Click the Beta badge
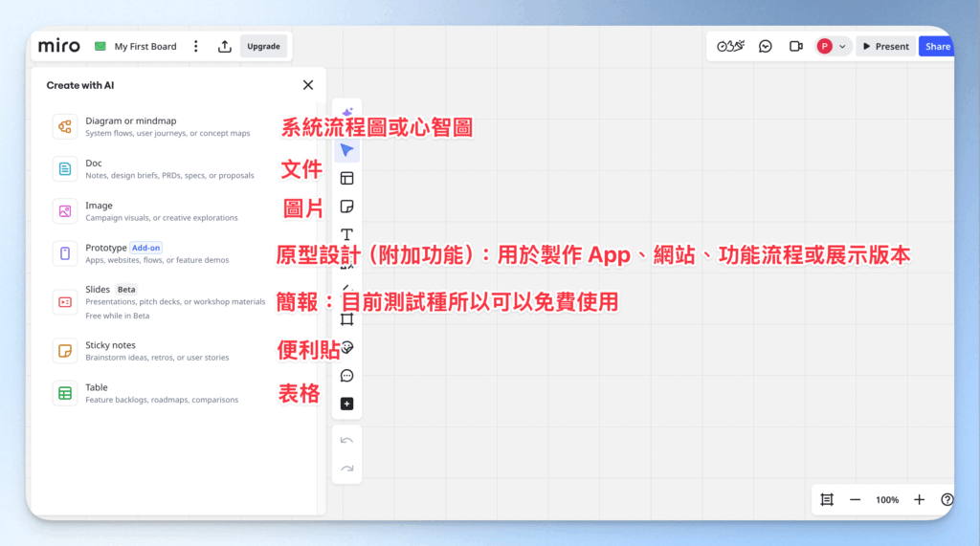 point(126,289)
